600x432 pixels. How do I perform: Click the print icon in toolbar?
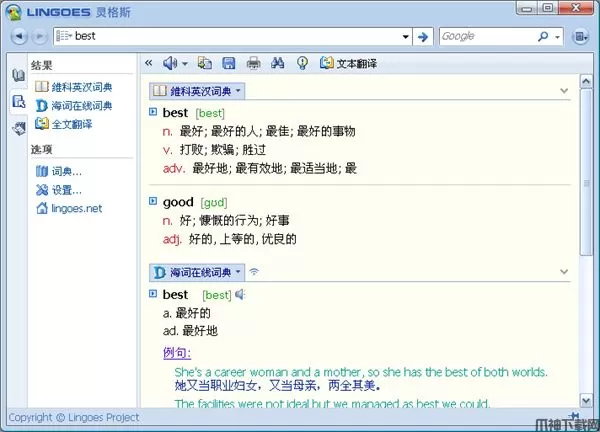(x=254, y=63)
